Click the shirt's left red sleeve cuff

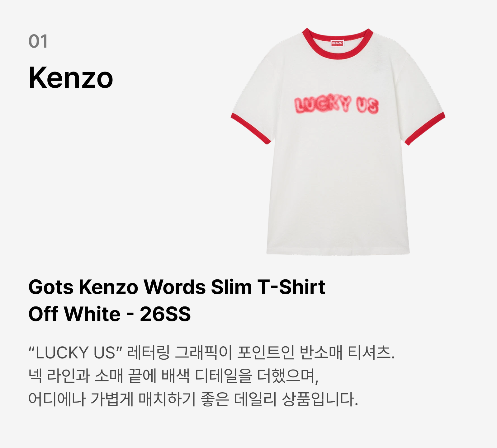[250, 128]
